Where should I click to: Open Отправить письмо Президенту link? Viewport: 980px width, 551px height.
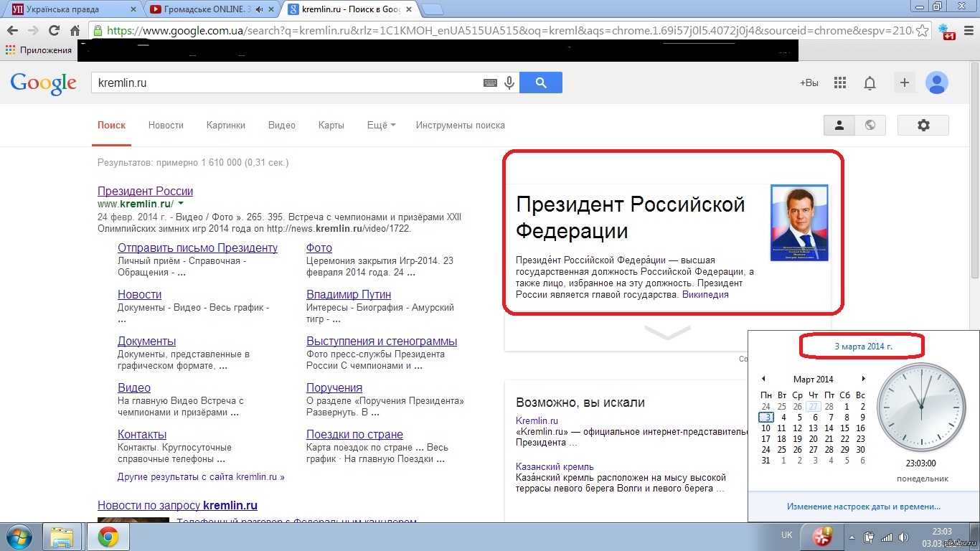click(197, 248)
